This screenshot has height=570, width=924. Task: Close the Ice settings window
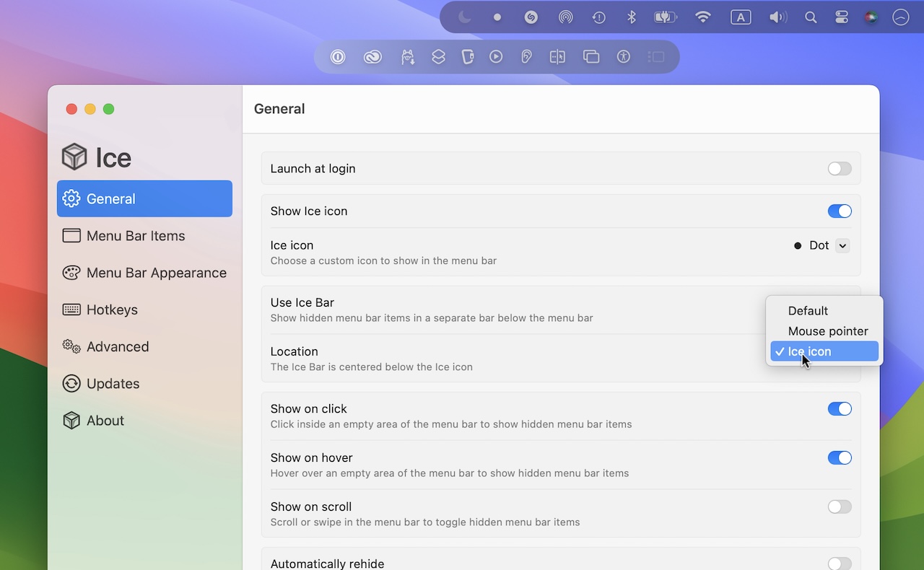(71, 109)
